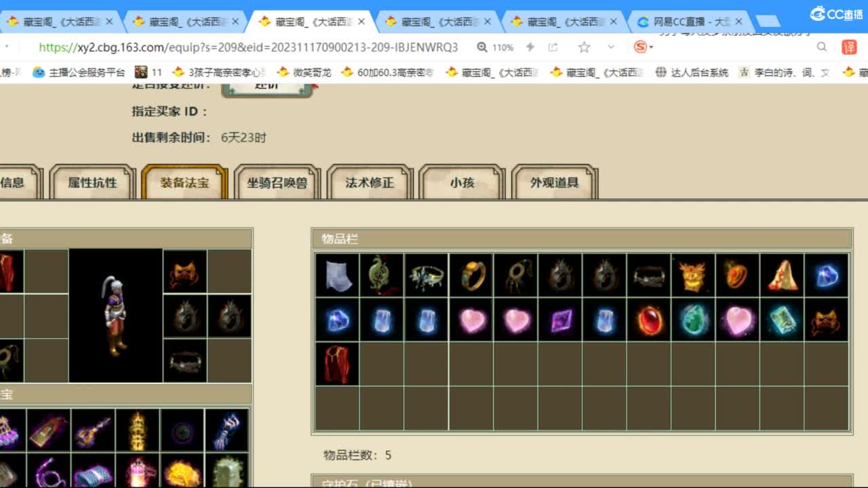Click the address bar search magnifier icon
Image resolution: width=868 pixels, height=488 pixels.
(x=822, y=47)
